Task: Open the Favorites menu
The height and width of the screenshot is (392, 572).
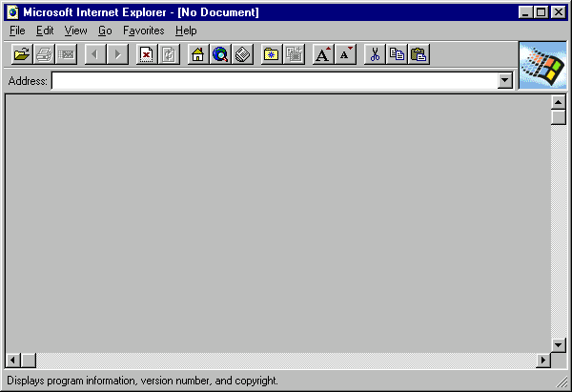Action: tap(144, 31)
